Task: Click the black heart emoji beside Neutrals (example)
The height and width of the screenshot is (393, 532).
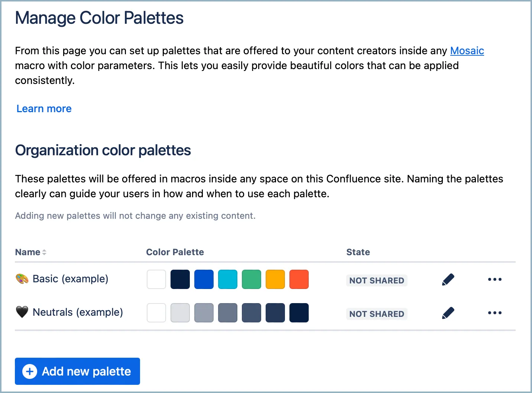Action: [x=22, y=312]
